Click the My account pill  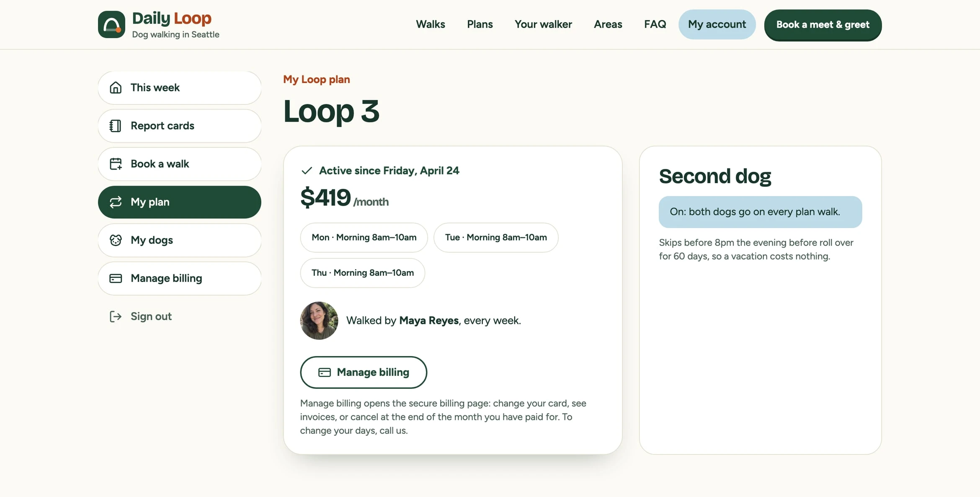pos(717,24)
